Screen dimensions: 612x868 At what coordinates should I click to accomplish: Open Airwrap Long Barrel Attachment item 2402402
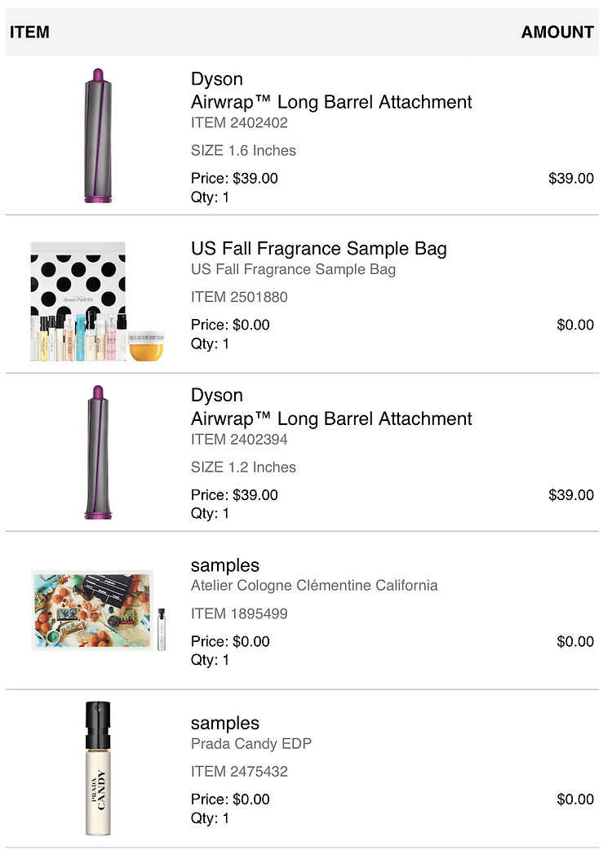331,102
